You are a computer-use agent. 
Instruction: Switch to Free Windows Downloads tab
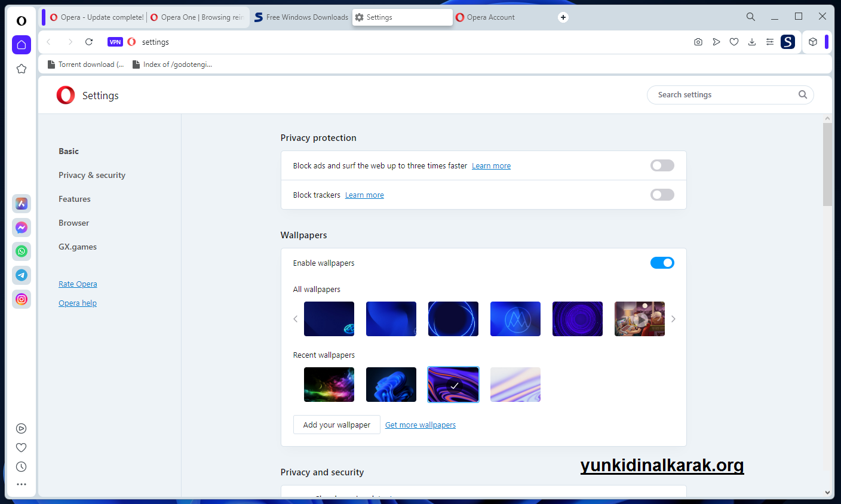(x=301, y=17)
